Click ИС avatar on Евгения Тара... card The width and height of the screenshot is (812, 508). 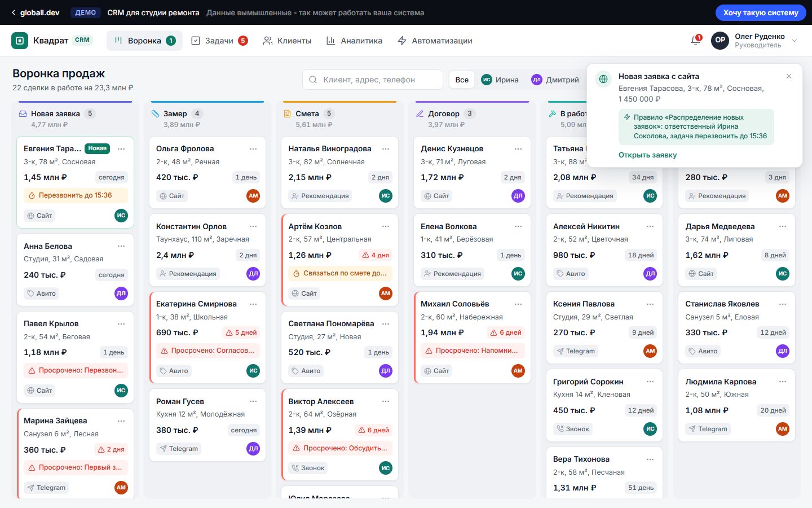[x=121, y=216]
